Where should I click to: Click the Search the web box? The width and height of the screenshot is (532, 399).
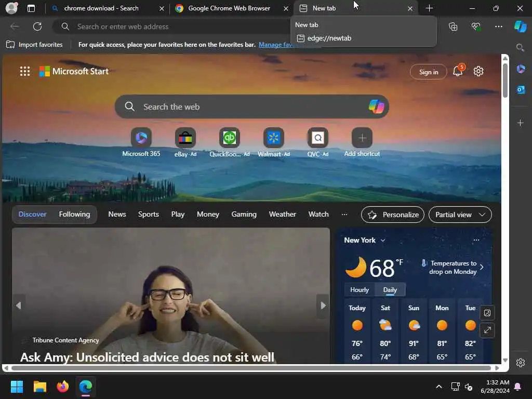point(251,107)
